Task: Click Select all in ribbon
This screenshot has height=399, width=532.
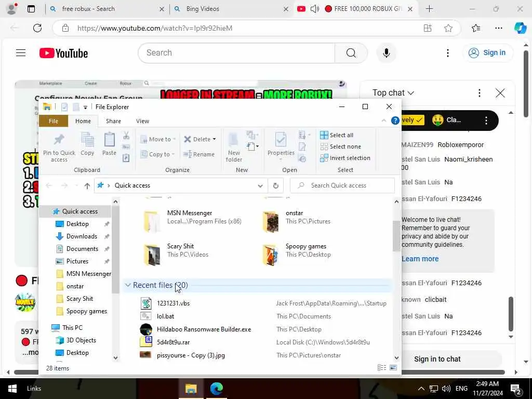Action: (337, 135)
